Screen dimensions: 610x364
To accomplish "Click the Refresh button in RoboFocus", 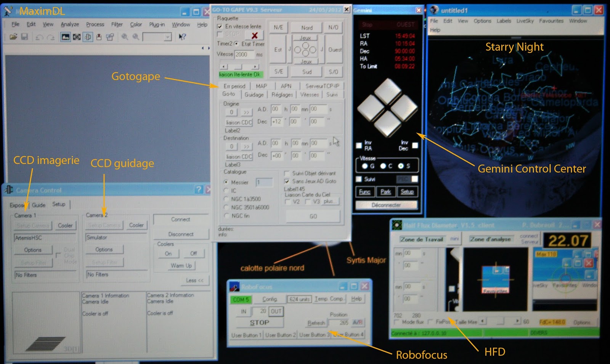I will 316,323.
